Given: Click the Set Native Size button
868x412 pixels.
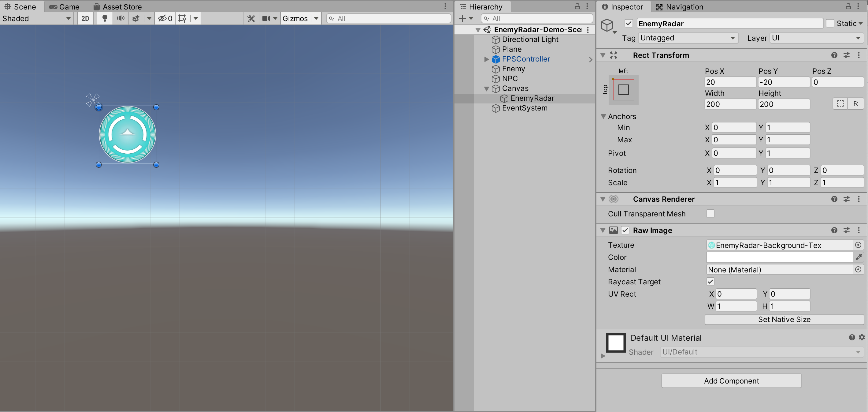Looking at the screenshot, I should (x=784, y=319).
